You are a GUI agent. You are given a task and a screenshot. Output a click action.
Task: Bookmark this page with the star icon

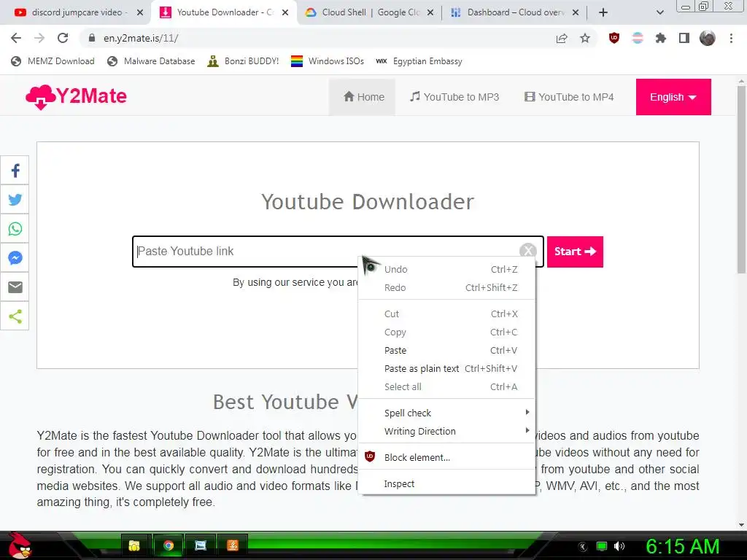pos(585,38)
